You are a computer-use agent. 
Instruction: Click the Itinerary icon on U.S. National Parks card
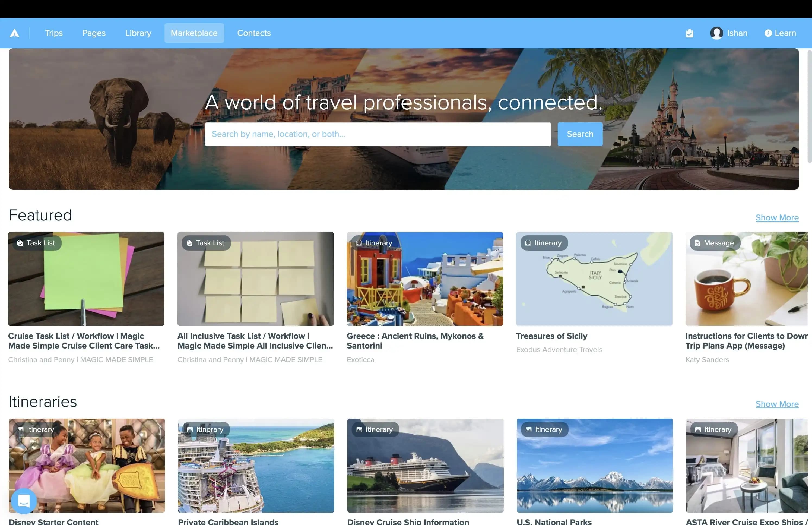pyautogui.click(x=528, y=429)
